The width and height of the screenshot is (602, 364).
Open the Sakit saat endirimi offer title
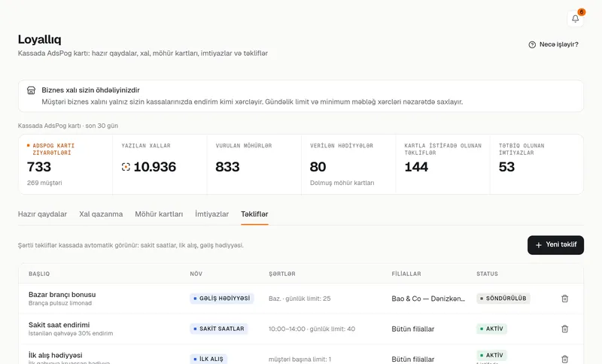click(59, 325)
